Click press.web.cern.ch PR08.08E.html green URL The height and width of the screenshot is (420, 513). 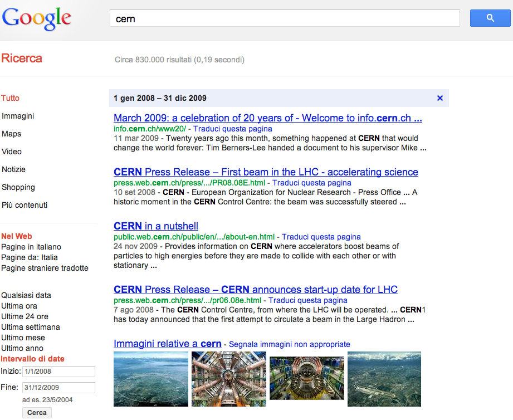(189, 183)
